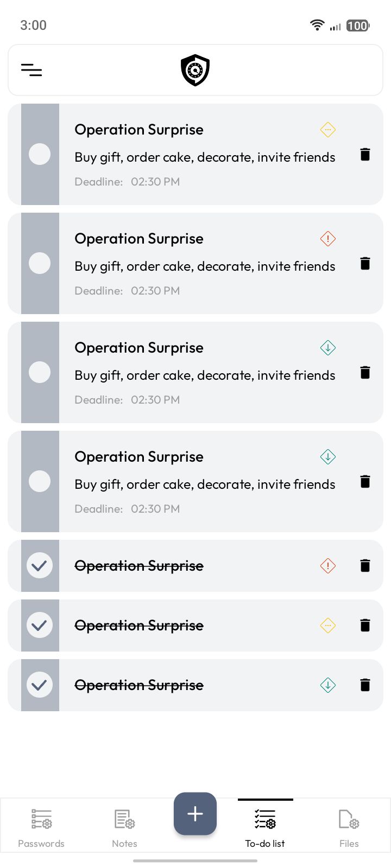Uncheck the completed task with green priority
391x868 pixels.
(x=40, y=685)
